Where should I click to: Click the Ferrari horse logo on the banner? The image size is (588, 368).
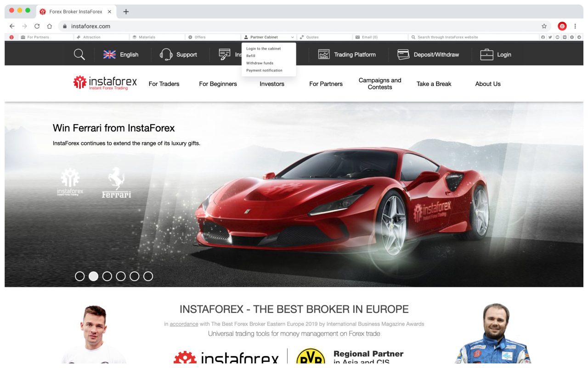point(117,183)
